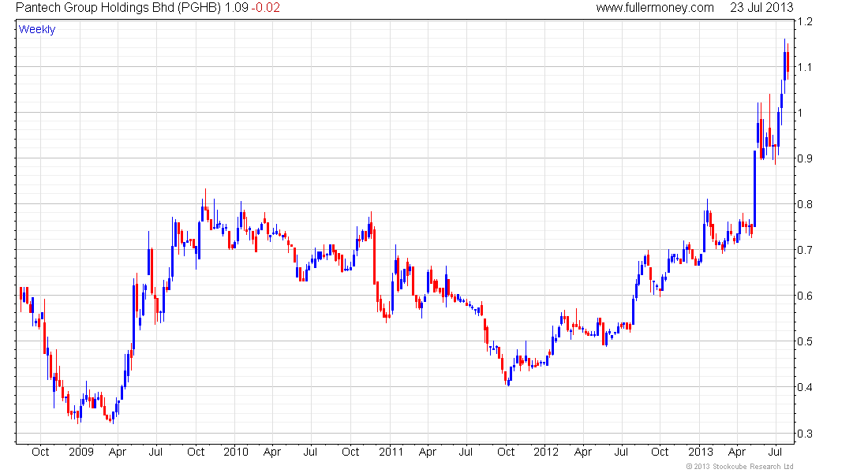Click the 'Oct' label before 2013

[x=660, y=452]
